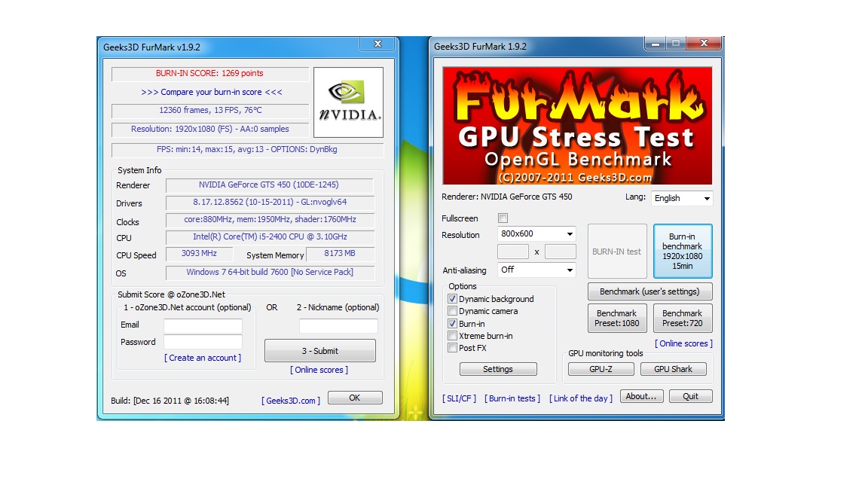Toggle Dynamic background option

(452, 299)
